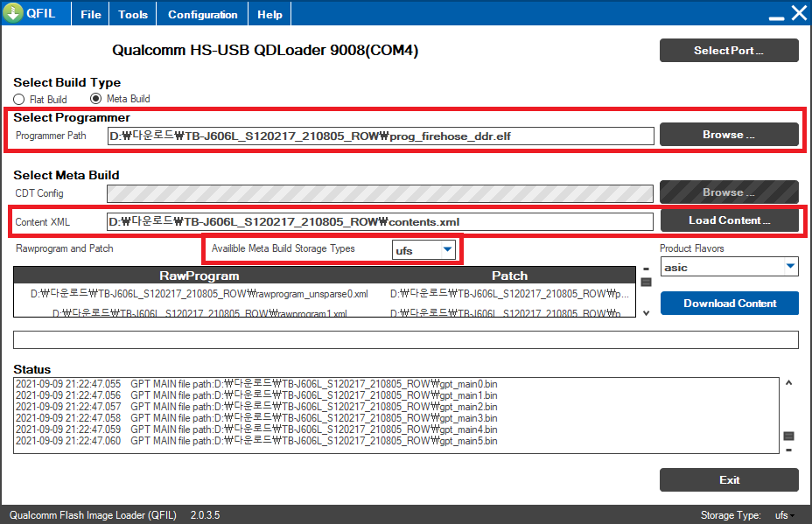
Task: Click the up chevron of Status log
Action: click(788, 382)
